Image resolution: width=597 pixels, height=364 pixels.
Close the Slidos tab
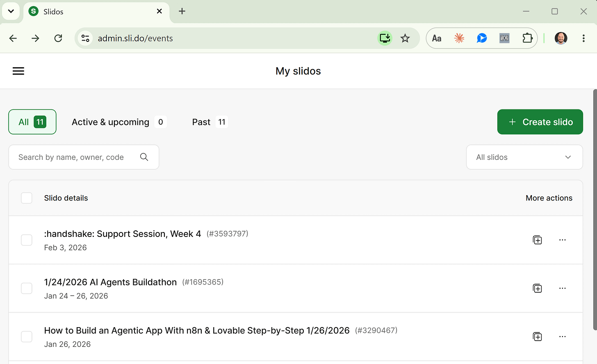(x=160, y=11)
